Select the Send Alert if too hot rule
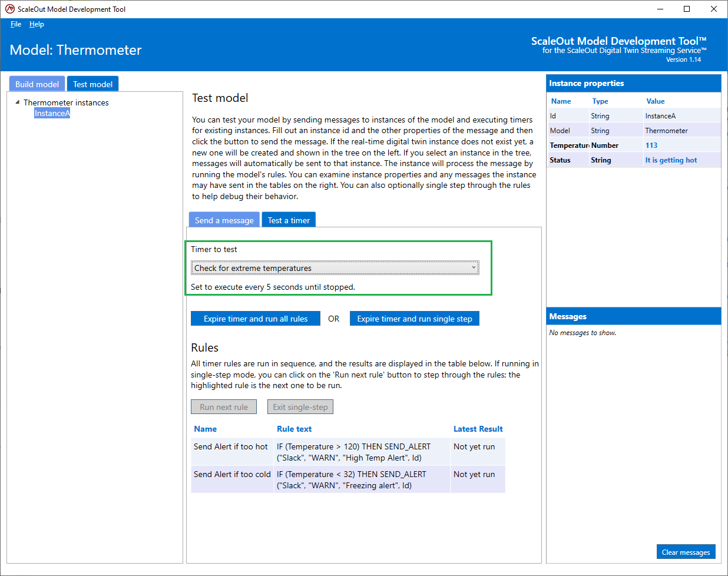Screen dimensions: 728x576 tap(231, 446)
